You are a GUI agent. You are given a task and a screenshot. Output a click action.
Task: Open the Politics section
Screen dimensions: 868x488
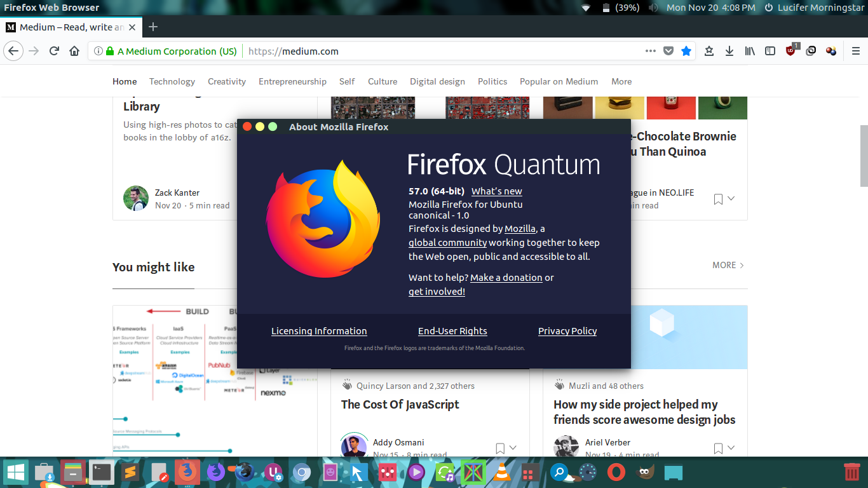coord(492,81)
